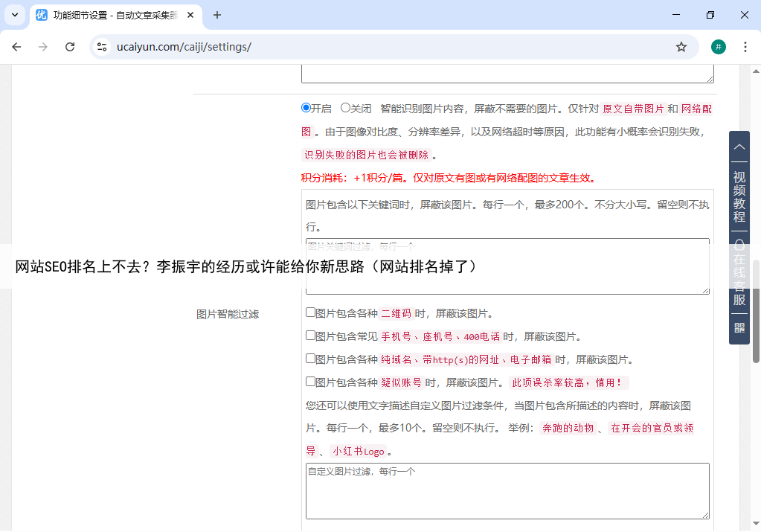761x532 pixels.
Task: Open Chrome's three-dot menu
Action: click(x=745, y=47)
